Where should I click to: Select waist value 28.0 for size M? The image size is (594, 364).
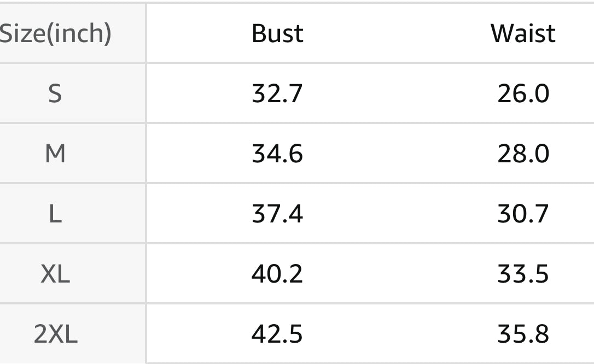point(523,154)
